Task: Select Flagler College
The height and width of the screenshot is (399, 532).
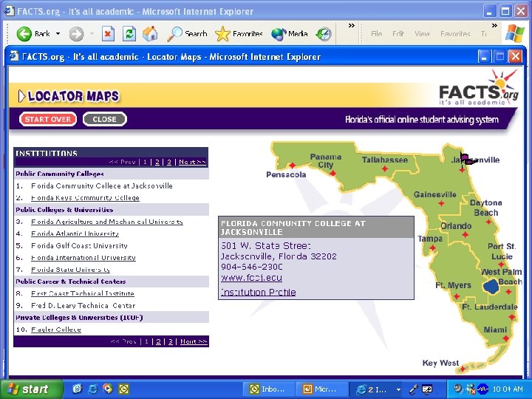Action: (56, 330)
